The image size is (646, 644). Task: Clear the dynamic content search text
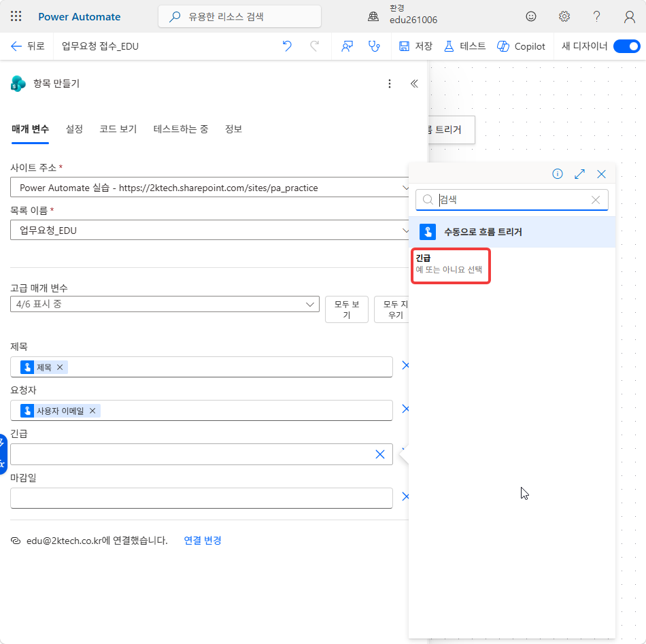[x=595, y=200]
